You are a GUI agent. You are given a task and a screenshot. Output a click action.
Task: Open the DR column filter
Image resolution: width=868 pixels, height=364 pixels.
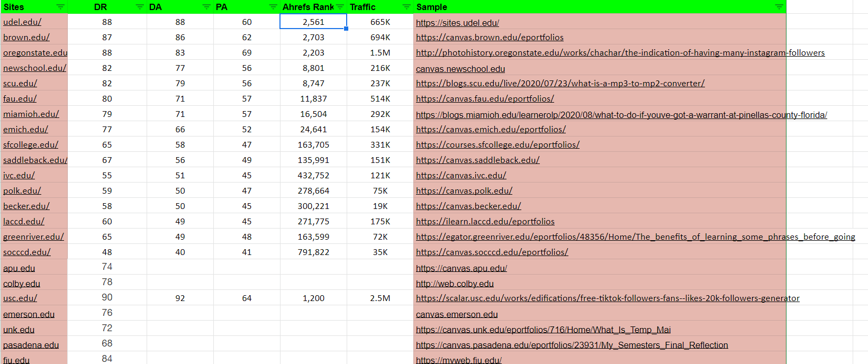[140, 7]
